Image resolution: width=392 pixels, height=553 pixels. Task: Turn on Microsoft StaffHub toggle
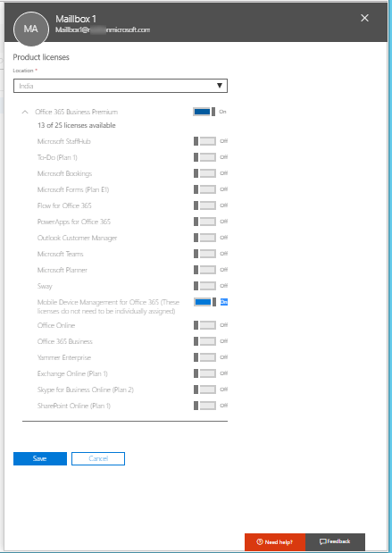tap(204, 141)
